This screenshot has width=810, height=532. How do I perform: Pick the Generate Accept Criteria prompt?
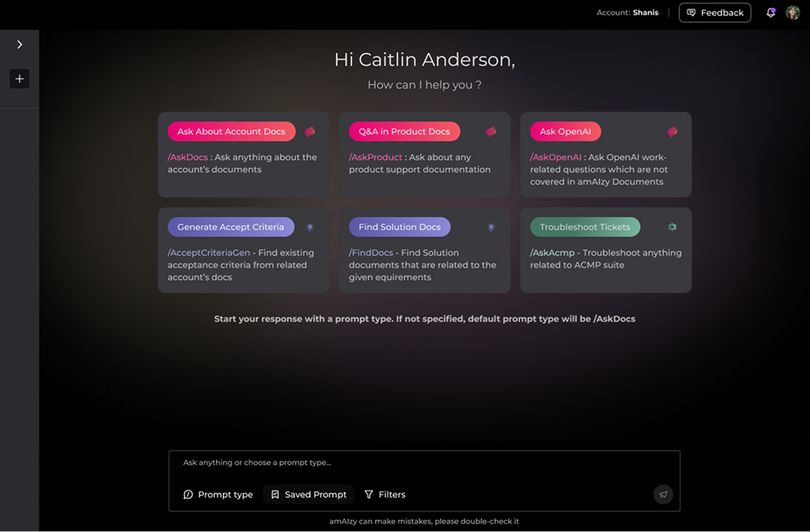coord(230,227)
